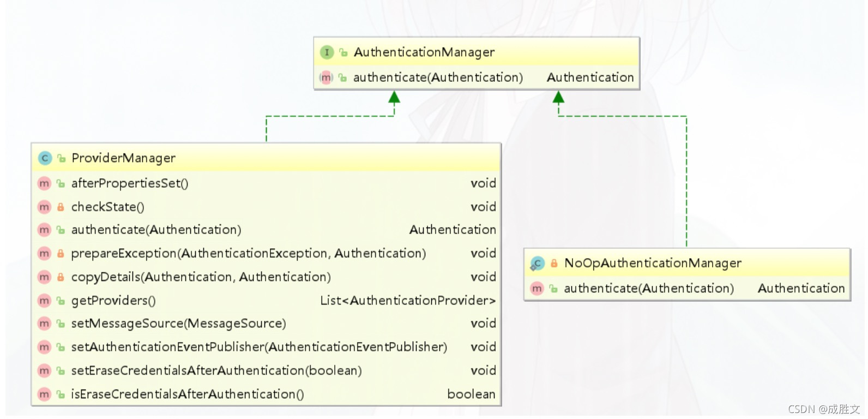Screen dimensions: 868x419
Task: Select authenticate(Authentication) in ProviderManager box
Action: pyautogui.click(x=156, y=230)
